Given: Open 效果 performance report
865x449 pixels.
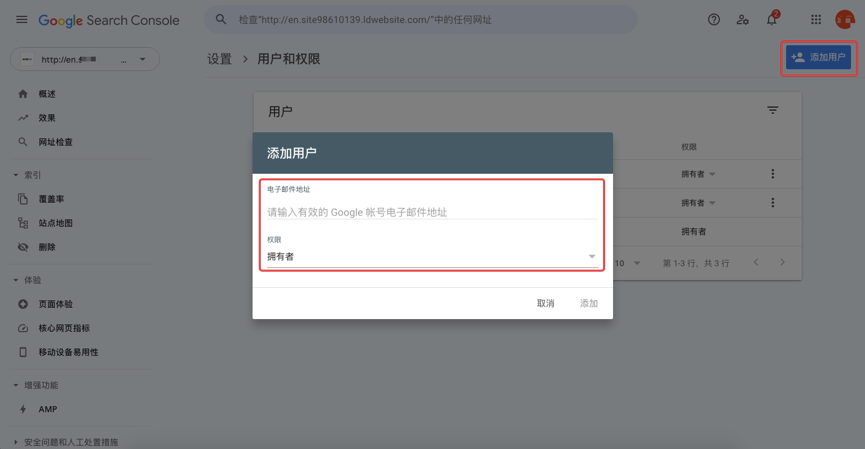Looking at the screenshot, I should point(47,118).
